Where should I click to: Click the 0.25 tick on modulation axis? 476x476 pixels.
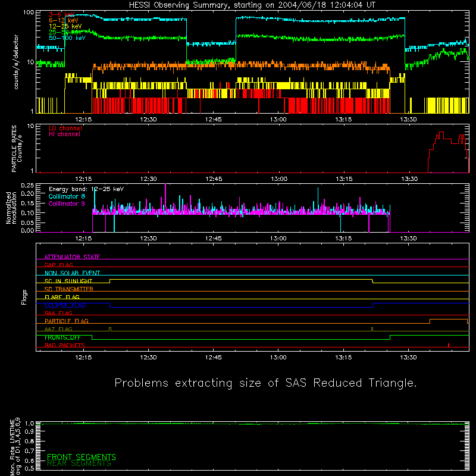click(x=27, y=185)
